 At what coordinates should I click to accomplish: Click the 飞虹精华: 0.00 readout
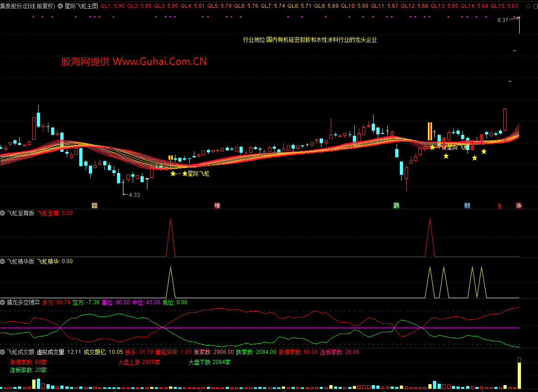[55, 261]
